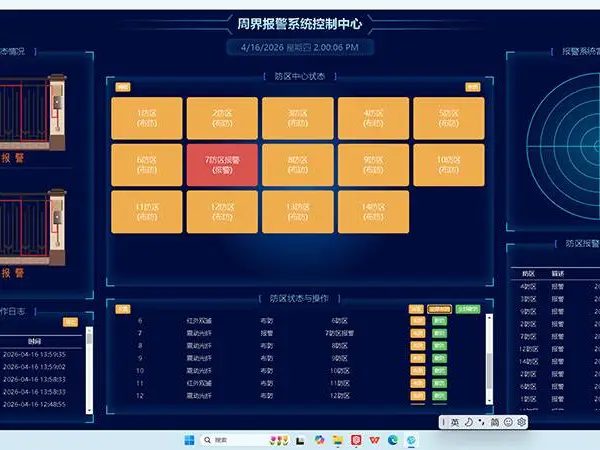Click the green button in row 7
The height and width of the screenshot is (450, 600).
pos(439,333)
